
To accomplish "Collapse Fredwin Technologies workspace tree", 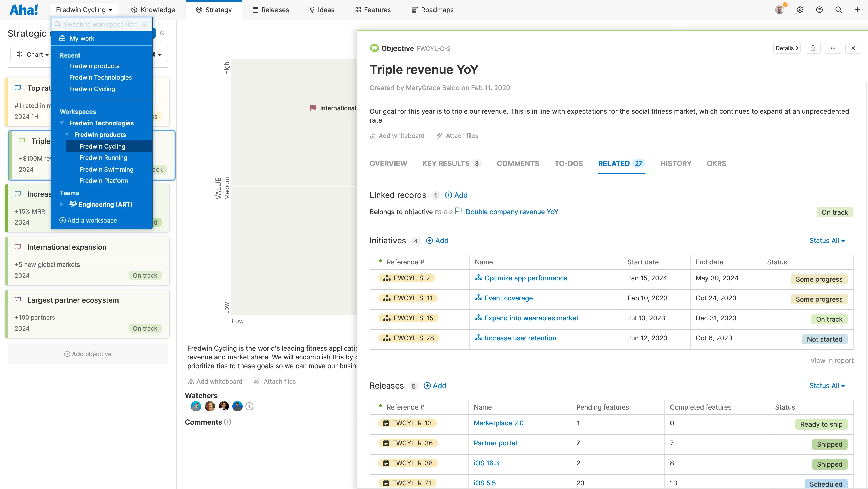I will pyautogui.click(x=62, y=123).
